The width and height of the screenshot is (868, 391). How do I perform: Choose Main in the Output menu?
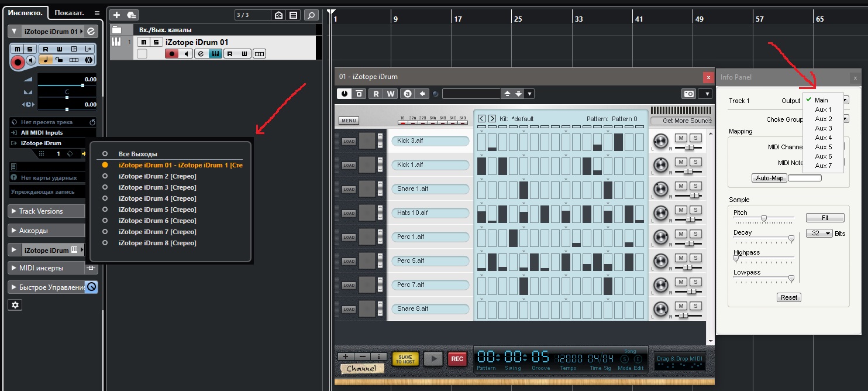point(823,100)
